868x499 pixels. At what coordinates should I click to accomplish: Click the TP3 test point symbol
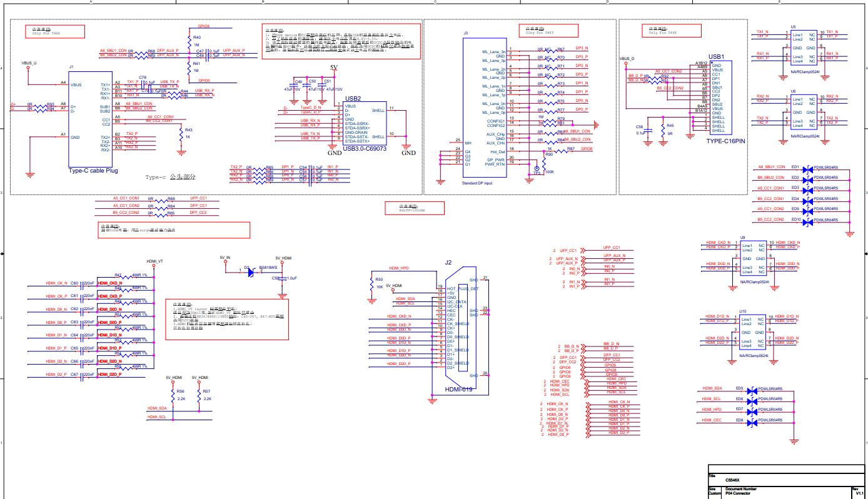coord(536,169)
